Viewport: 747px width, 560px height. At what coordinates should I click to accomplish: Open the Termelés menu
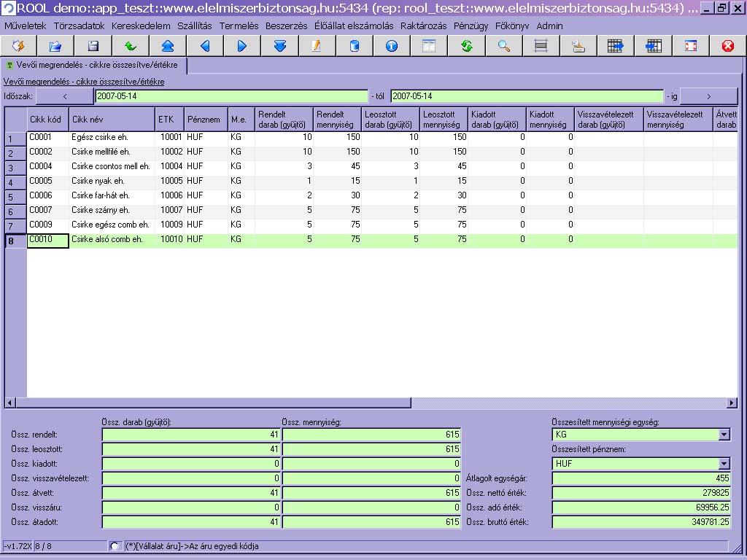coord(239,26)
